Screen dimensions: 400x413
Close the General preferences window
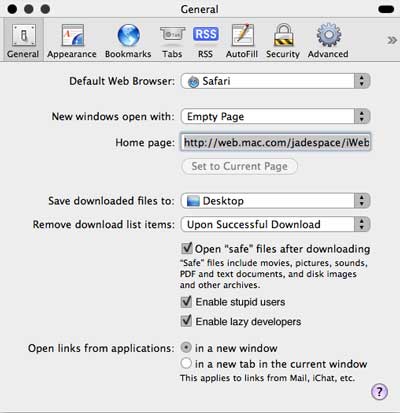12,9
